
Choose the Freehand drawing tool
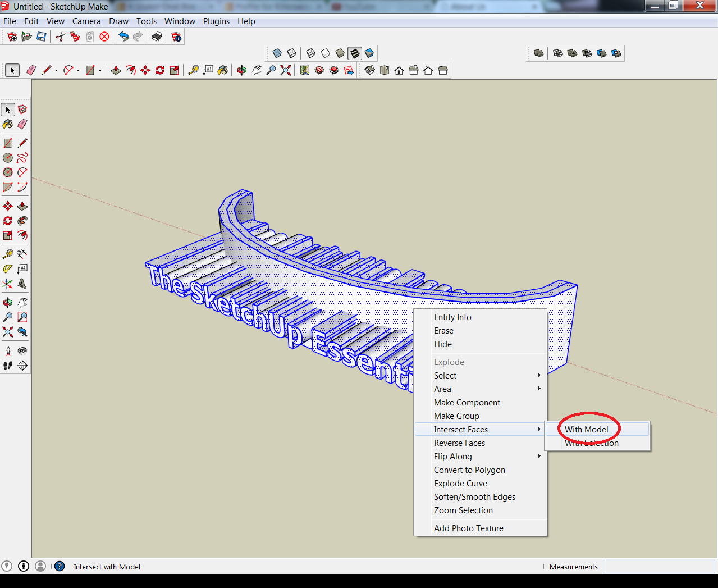pyautogui.click(x=22, y=158)
